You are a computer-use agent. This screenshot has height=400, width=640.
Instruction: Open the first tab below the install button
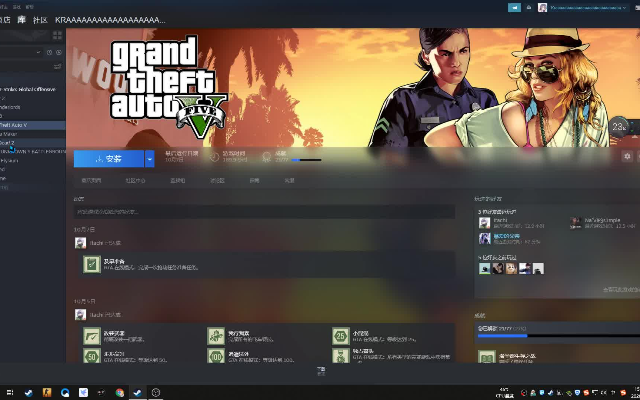[91, 180]
